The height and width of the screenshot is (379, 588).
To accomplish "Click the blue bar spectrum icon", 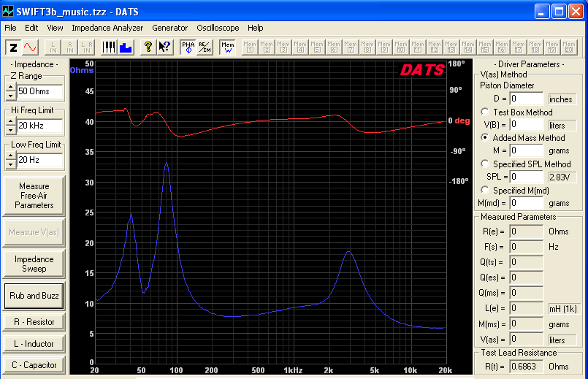I will (126, 47).
